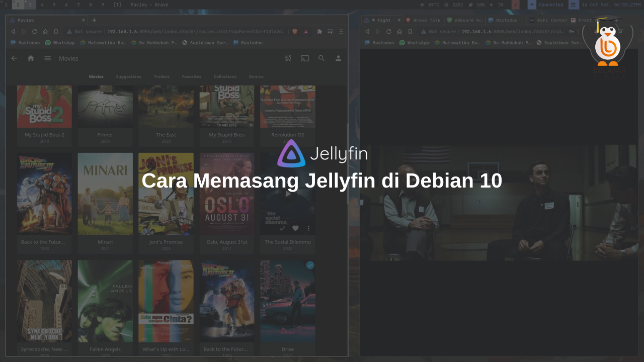Click browser forward button in Movies window
Viewport: 644px width, 362px height.
point(24,31)
